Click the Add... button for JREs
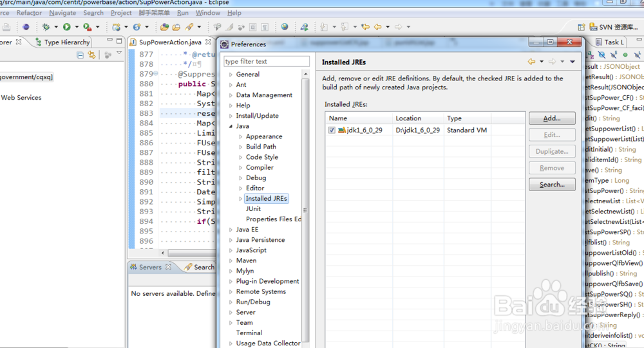The width and height of the screenshot is (644, 348). point(552,118)
